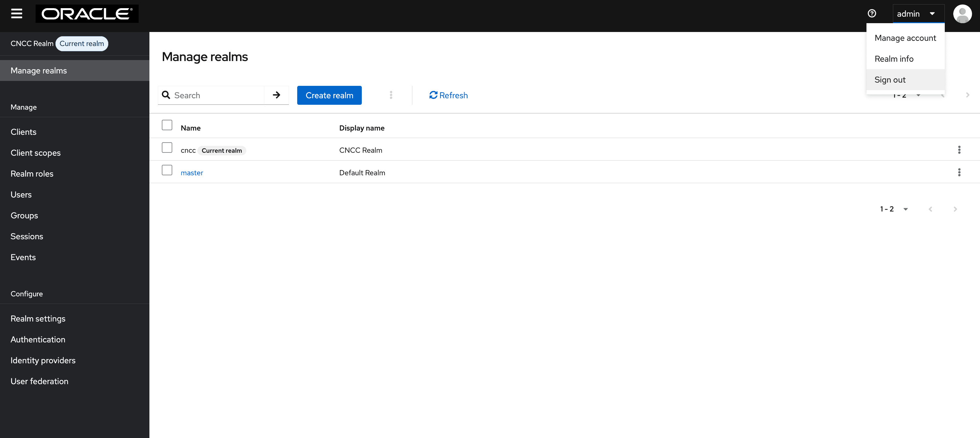Image resolution: width=980 pixels, height=438 pixels.
Task: Choose Realm info from admin menu
Action: (x=905, y=59)
